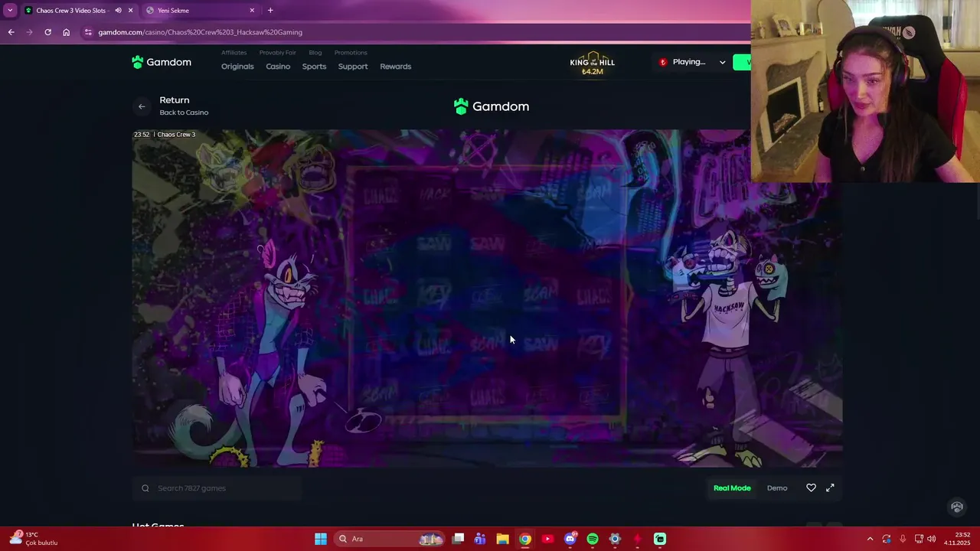
Task: Open the weather widget showing 13°C
Action: [x=34, y=539]
